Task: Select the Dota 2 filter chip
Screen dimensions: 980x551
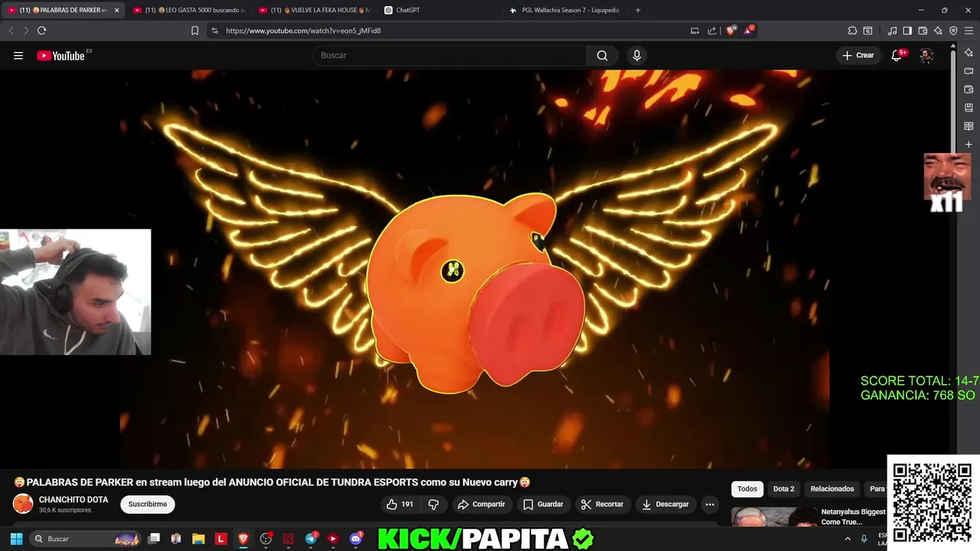Action: click(x=783, y=489)
